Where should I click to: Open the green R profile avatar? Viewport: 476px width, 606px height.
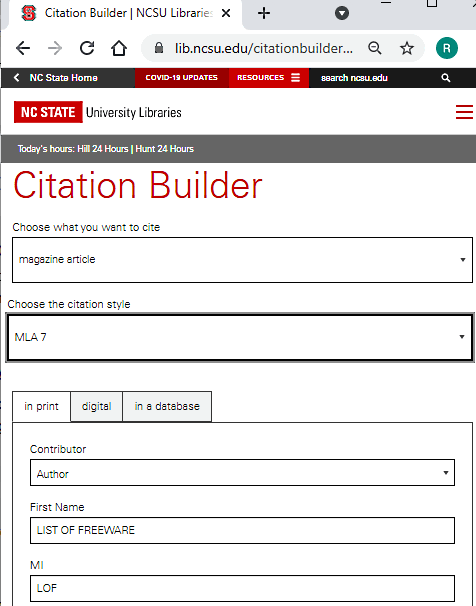click(x=447, y=48)
